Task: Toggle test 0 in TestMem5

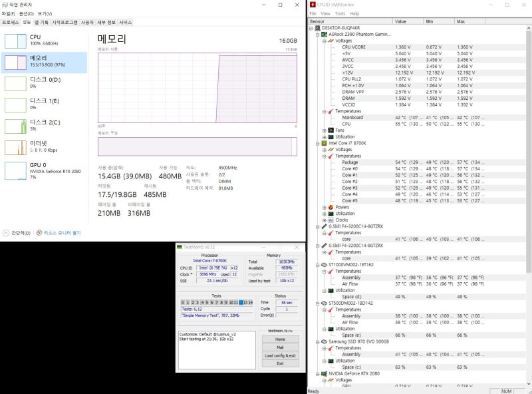Action: pyautogui.click(x=182, y=303)
